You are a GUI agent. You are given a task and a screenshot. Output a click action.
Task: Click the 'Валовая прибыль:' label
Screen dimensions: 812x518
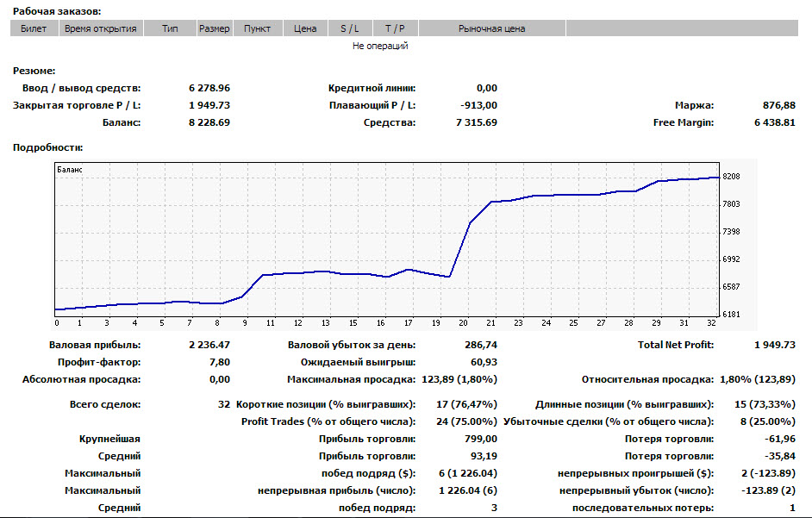click(x=95, y=345)
